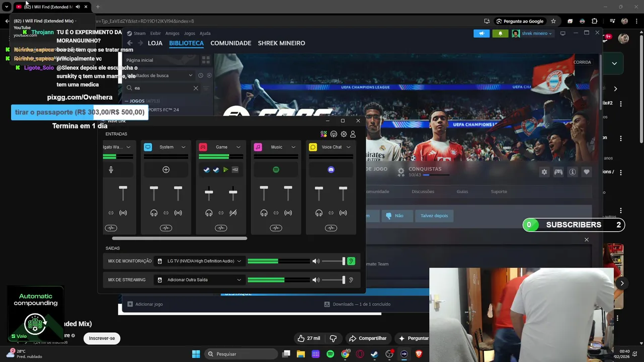The width and height of the screenshot is (644, 362).
Task: Open Ajuda menu in Steam
Action: (205, 34)
